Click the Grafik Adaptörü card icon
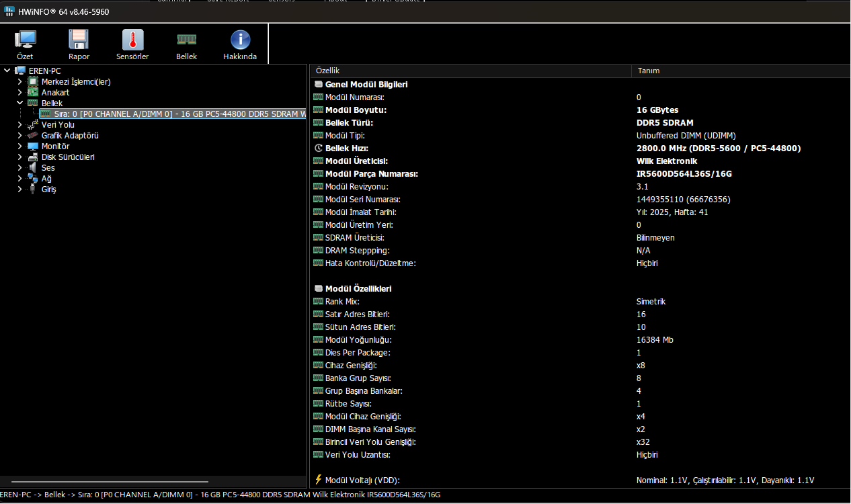Screen dimensions: 851x504 pyautogui.click(x=33, y=135)
